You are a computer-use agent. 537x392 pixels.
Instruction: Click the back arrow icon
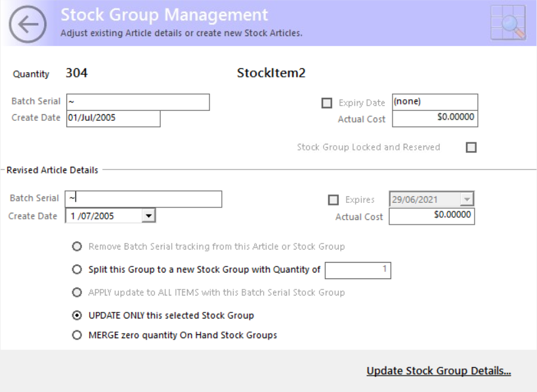pyautogui.click(x=28, y=24)
